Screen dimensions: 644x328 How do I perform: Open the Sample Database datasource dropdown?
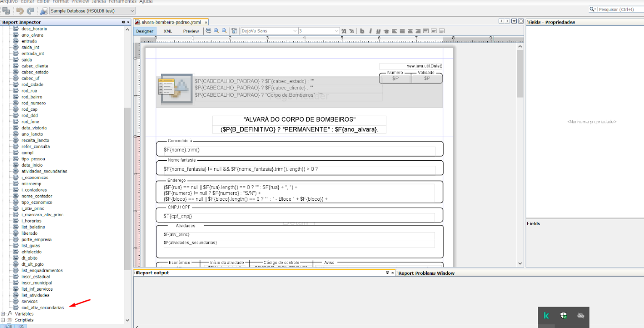tap(92, 11)
